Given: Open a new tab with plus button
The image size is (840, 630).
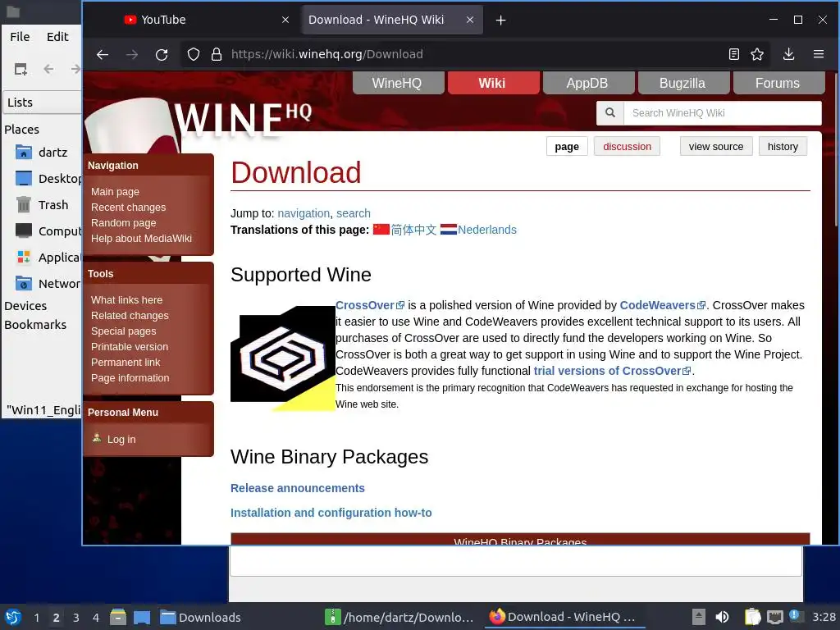Looking at the screenshot, I should point(500,21).
